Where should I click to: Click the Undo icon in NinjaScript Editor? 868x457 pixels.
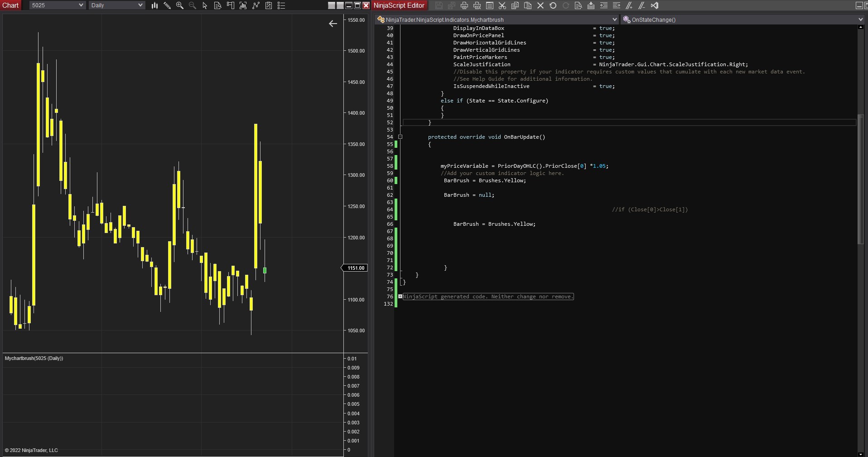[x=553, y=5]
